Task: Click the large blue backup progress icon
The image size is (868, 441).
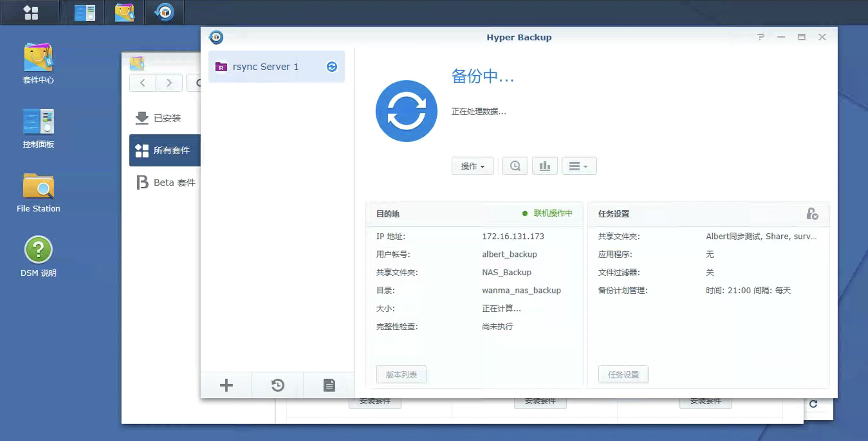Action: click(406, 111)
